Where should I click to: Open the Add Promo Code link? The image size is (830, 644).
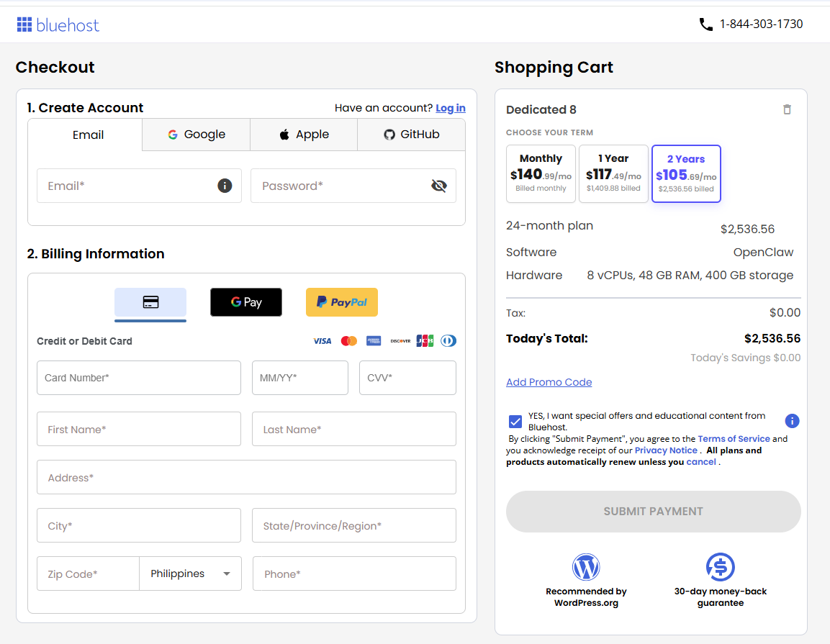pyautogui.click(x=549, y=382)
